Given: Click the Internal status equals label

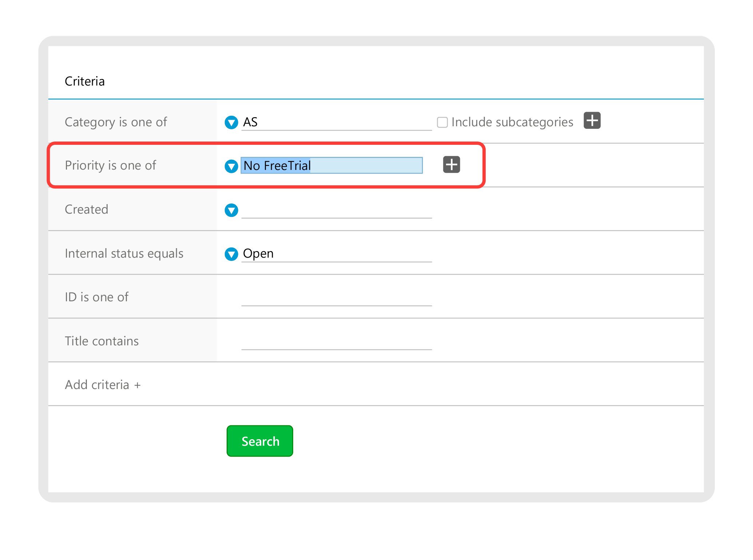Looking at the screenshot, I should point(124,254).
